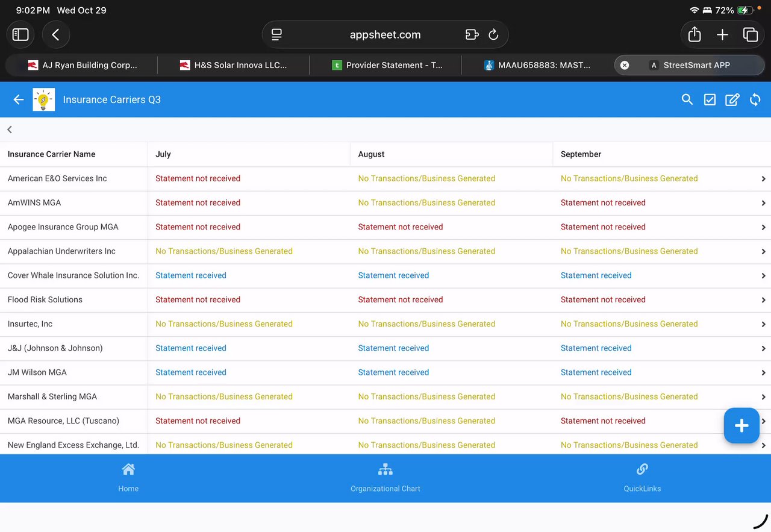771x532 pixels.
Task: Select the AmWINS MGA carrier name
Action: pyautogui.click(x=34, y=202)
